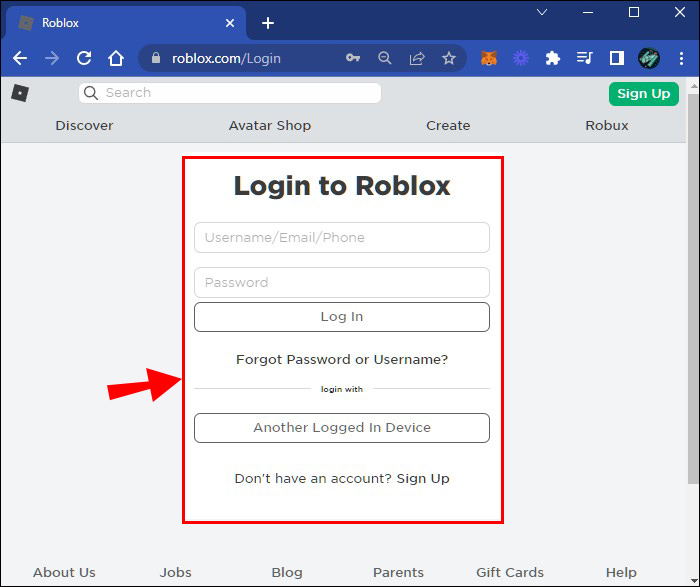700x587 pixels.
Task: Open the Blog footer link
Action: (287, 572)
